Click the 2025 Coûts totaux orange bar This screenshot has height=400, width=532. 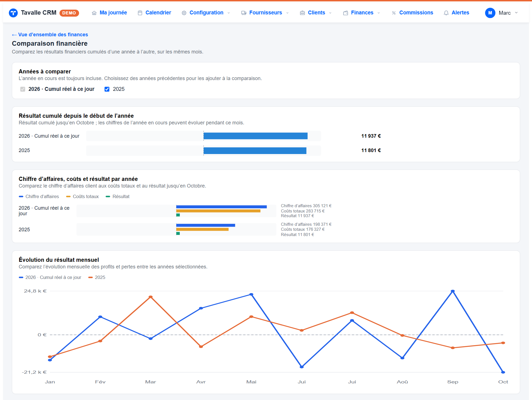[x=202, y=229]
